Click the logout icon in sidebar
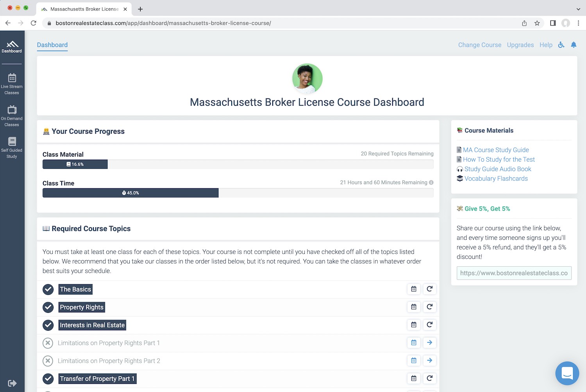The height and width of the screenshot is (392, 586). 12,383
